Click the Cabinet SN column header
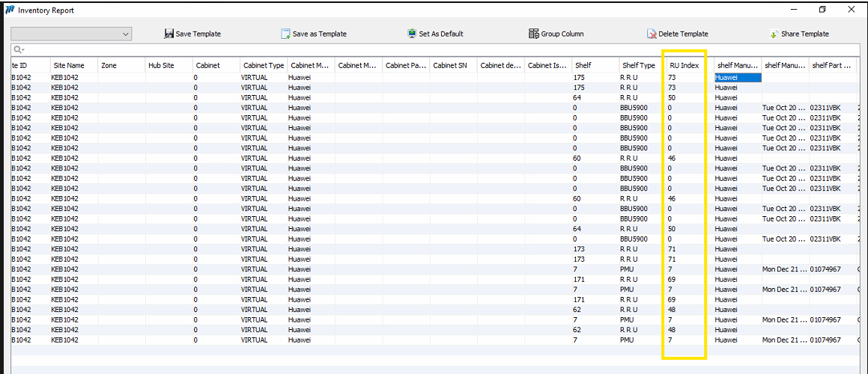868x374 pixels. pyautogui.click(x=449, y=66)
